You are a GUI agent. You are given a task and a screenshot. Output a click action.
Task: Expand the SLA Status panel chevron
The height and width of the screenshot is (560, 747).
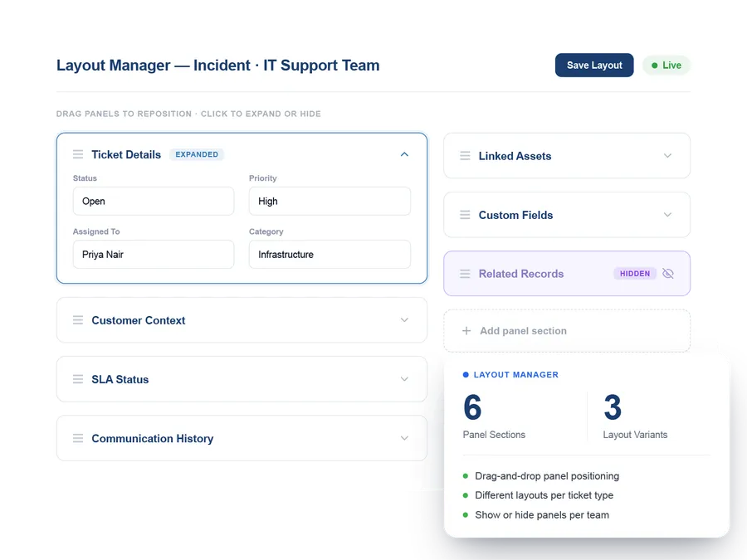pos(404,379)
